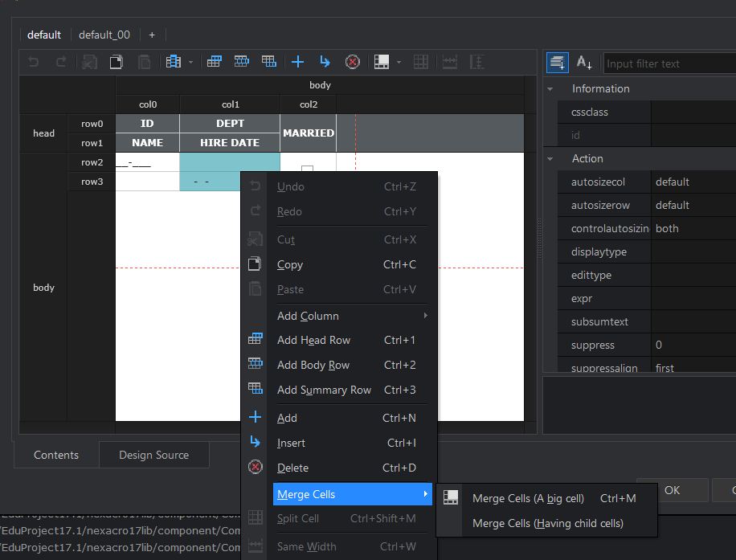Click the col0 column header

(148, 104)
